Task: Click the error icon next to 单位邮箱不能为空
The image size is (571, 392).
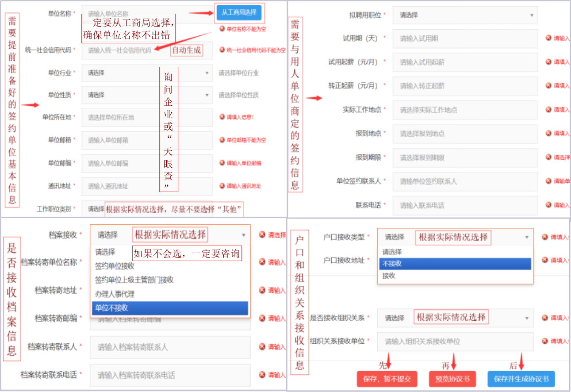Action: [x=222, y=141]
